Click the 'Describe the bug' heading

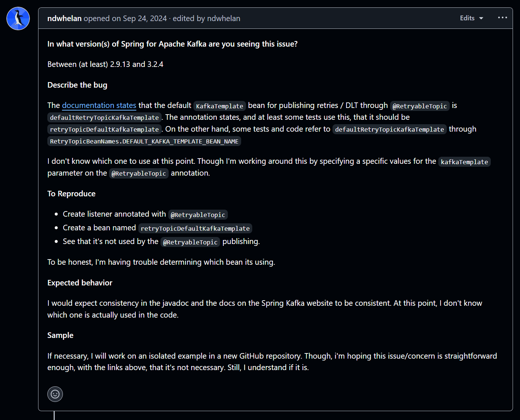click(77, 85)
